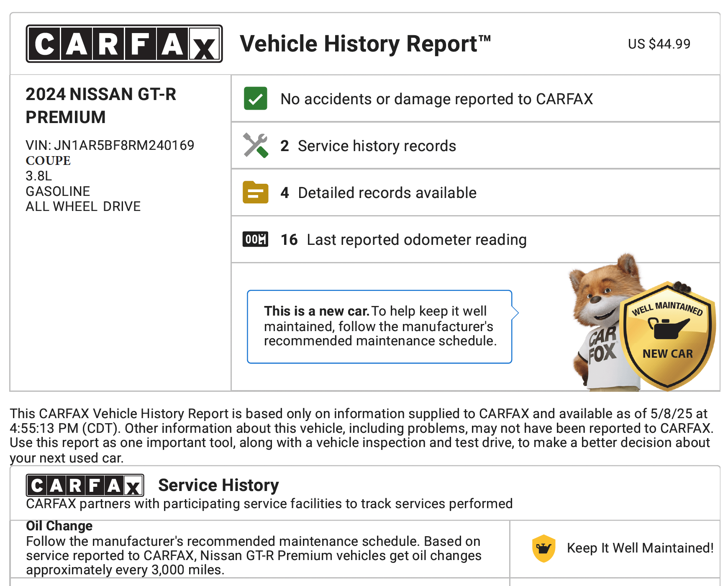Open the 4 Detailed records available row
The height and width of the screenshot is (586, 728).
tap(387, 193)
